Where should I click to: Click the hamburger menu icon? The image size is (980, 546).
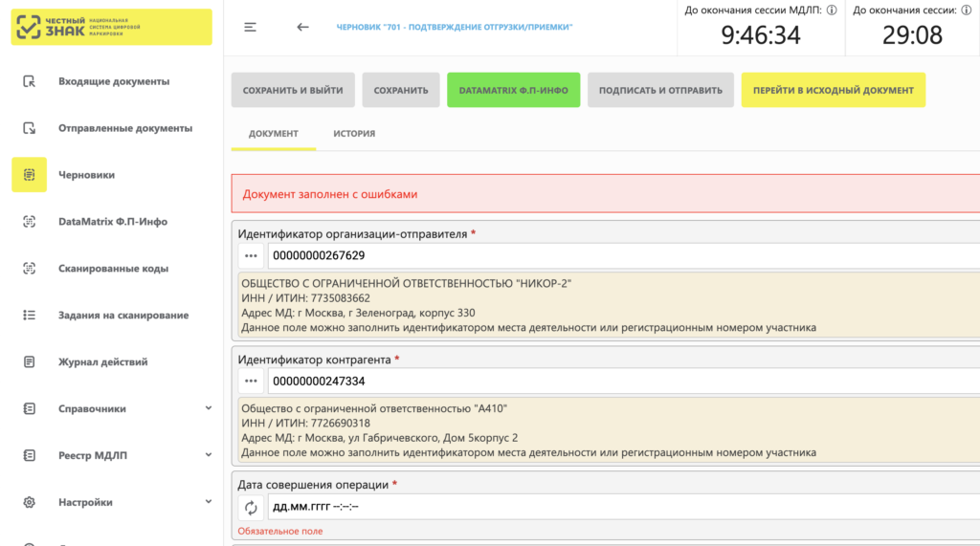coord(251,28)
